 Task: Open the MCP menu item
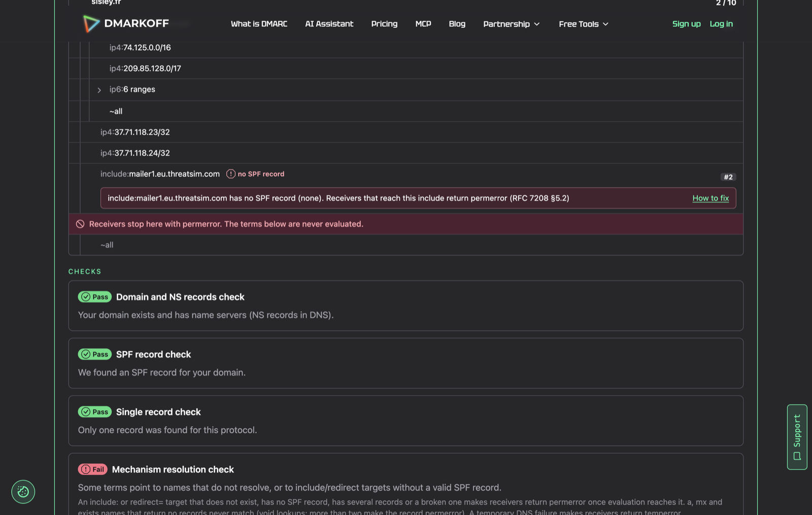423,24
